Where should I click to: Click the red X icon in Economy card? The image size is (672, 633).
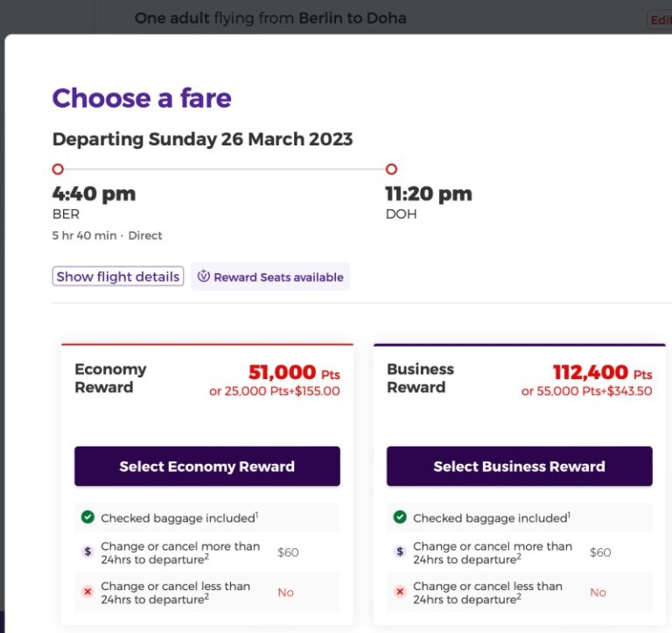(87, 592)
